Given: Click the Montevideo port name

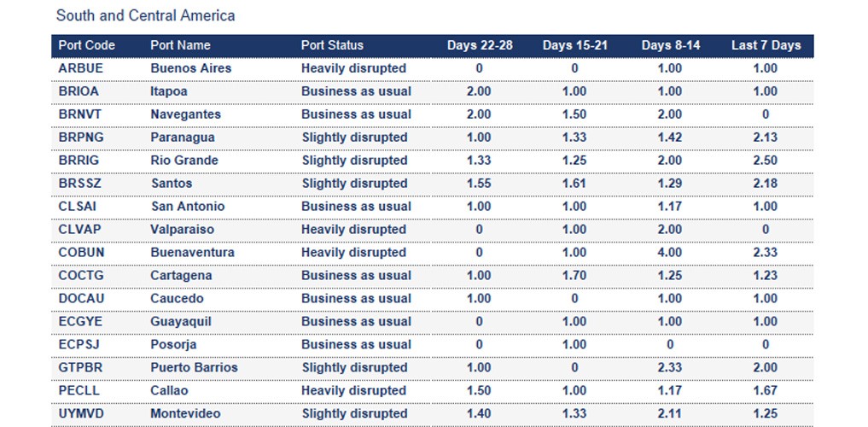Looking at the screenshot, I should click(x=185, y=414).
